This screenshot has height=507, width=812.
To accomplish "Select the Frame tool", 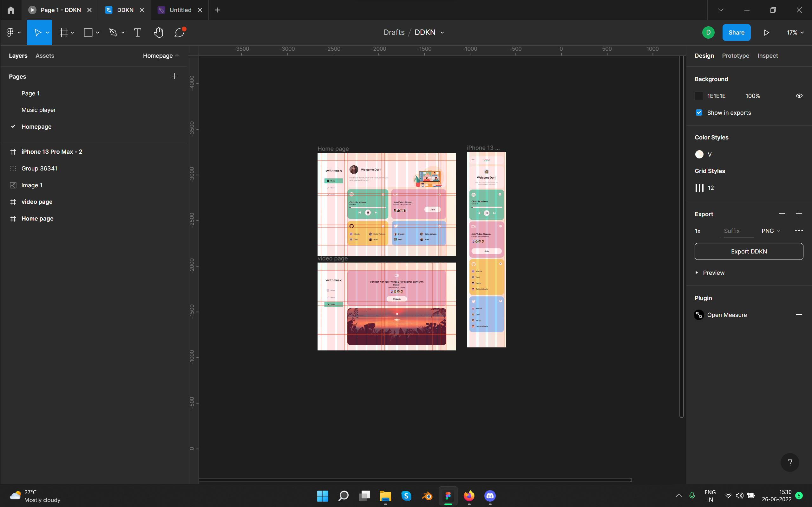I will coord(63,33).
